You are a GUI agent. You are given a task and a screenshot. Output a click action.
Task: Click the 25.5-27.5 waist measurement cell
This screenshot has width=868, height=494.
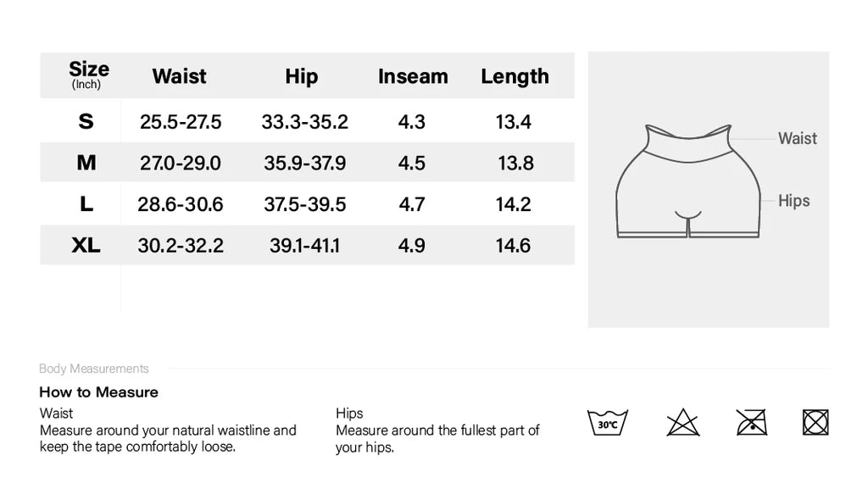(x=181, y=122)
